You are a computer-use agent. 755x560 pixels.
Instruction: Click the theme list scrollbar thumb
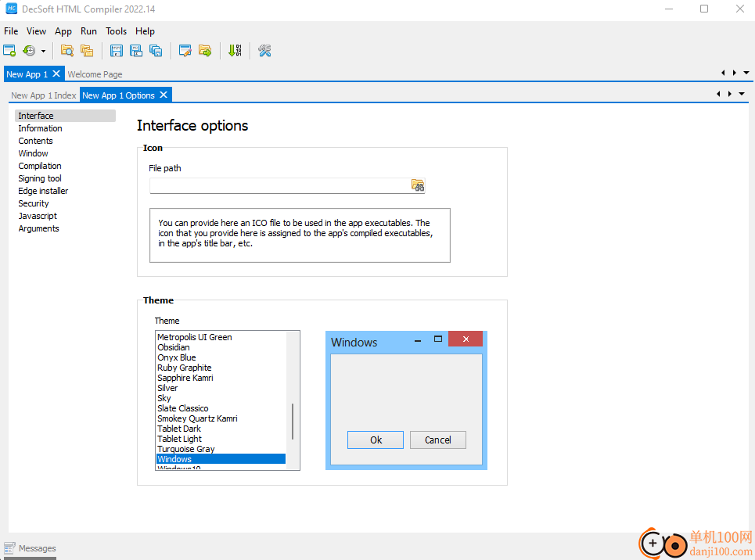(293, 422)
